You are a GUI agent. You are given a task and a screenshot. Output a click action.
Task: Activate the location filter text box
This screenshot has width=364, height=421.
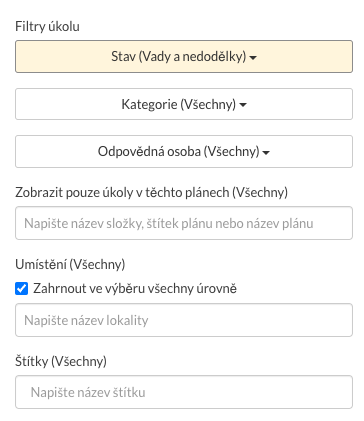point(184,320)
